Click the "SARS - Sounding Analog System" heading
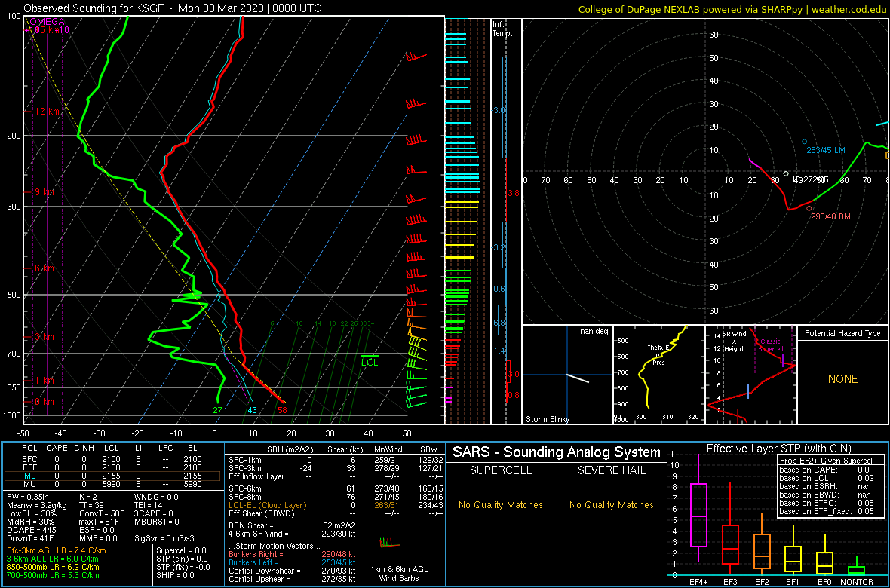Viewport: 890px width, 588px height. point(557,452)
